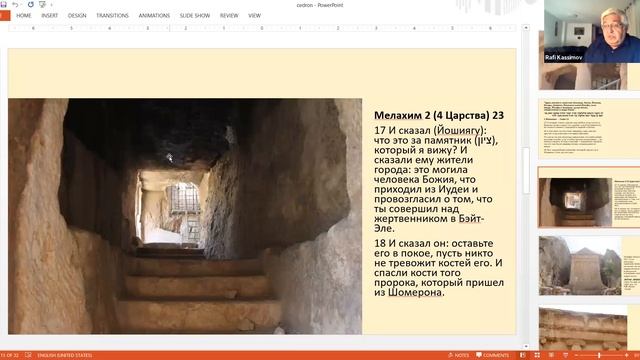Click the Redo/Repeat circular arrow icon
The image size is (640, 360).
pyautogui.click(x=31, y=4)
